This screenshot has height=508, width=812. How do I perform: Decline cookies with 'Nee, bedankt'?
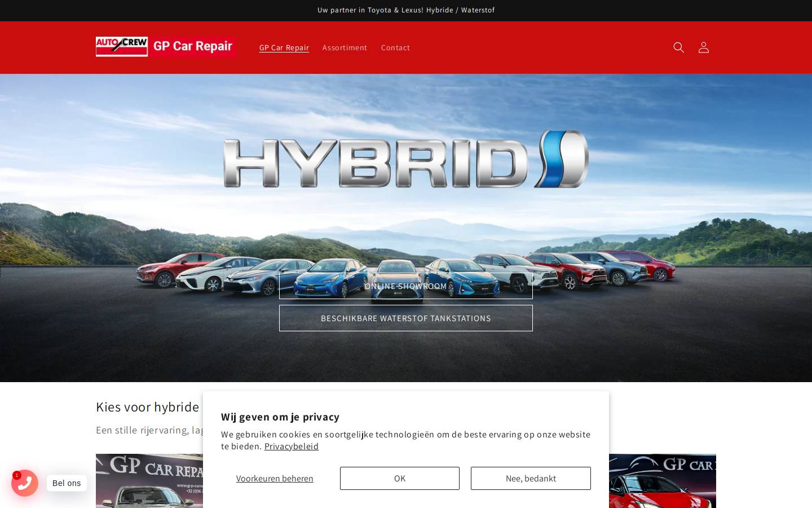(531, 478)
